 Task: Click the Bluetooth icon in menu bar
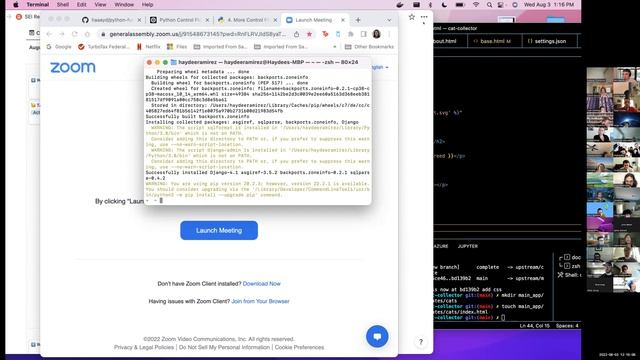(x=430, y=5)
